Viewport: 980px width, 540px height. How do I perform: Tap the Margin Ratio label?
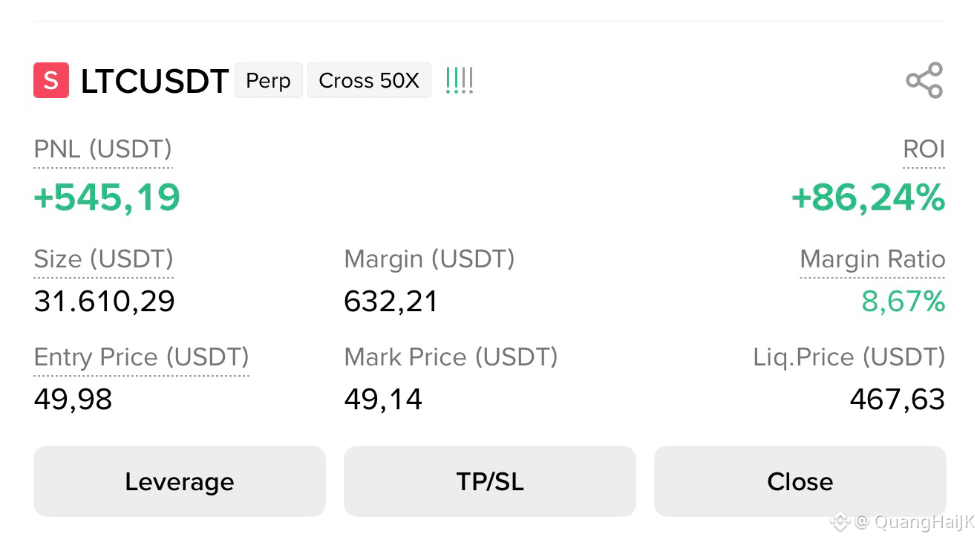872,259
